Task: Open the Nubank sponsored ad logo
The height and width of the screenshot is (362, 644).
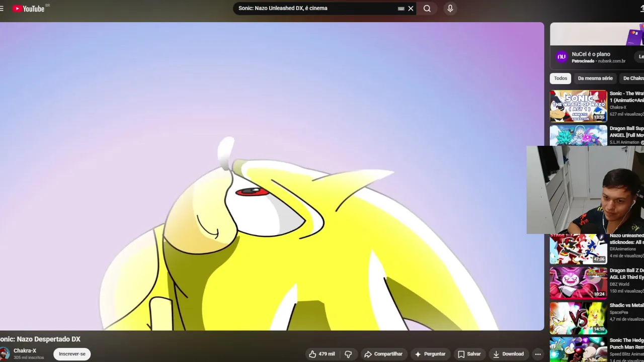Action: point(561,57)
